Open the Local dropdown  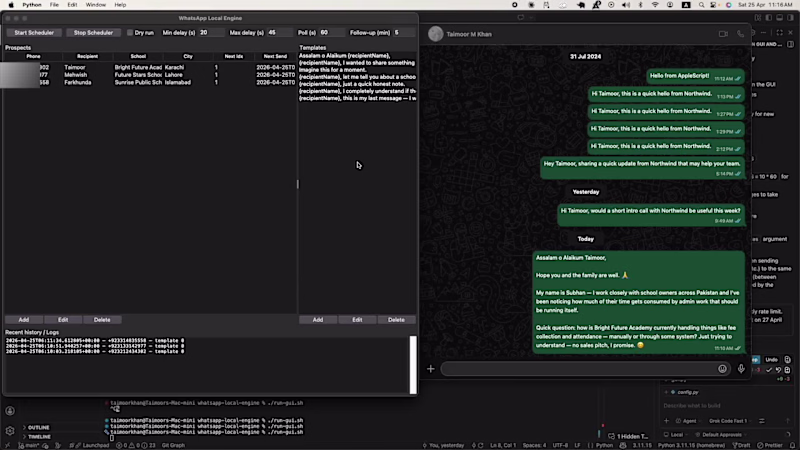(677, 435)
